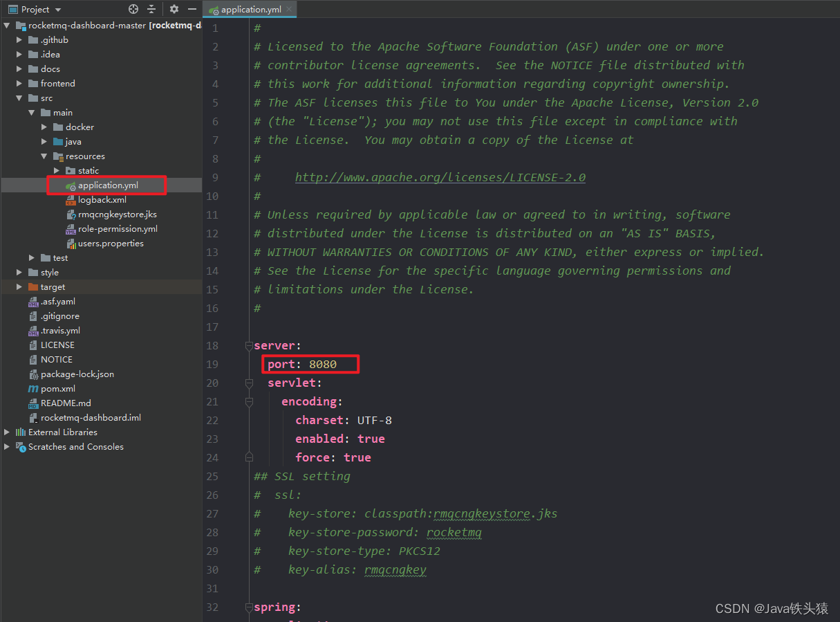The height and width of the screenshot is (622, 840).
Task: Expand the External Libraries node
Action: 6,432
